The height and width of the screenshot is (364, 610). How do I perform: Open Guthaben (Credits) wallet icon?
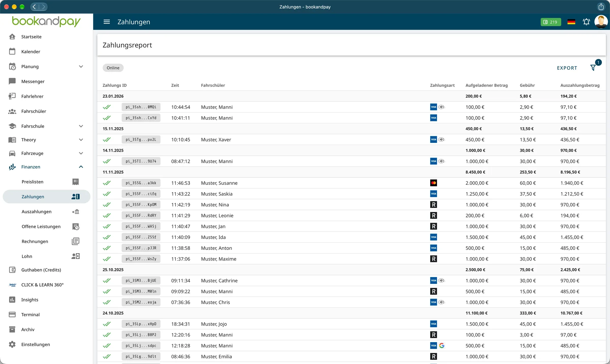[12, 270]
